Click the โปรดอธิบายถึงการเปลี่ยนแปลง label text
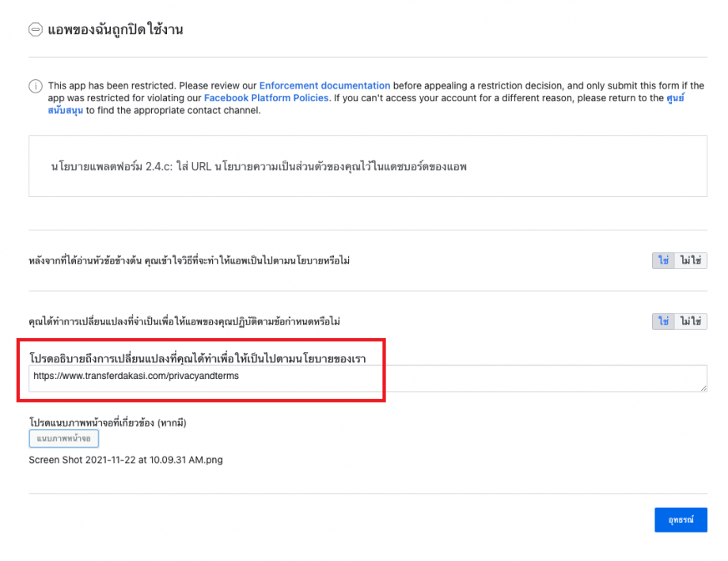The width and height of the screenshot is (728, 561). tap(197, 358)
